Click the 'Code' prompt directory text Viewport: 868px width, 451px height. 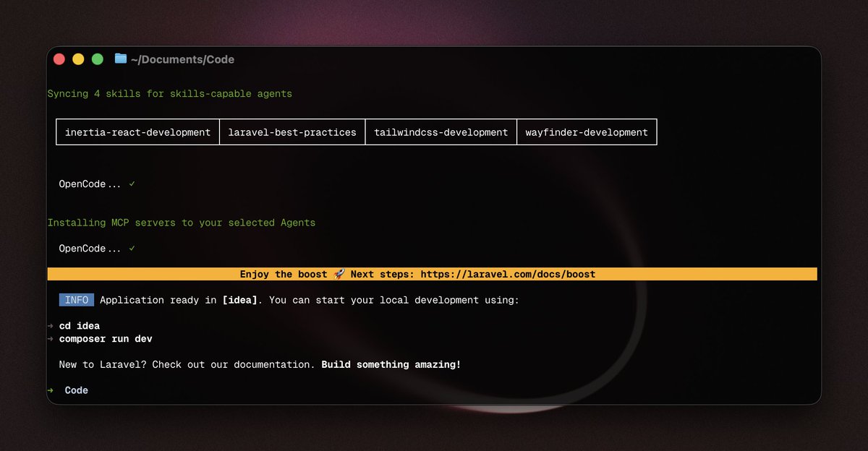click(77, 390)
